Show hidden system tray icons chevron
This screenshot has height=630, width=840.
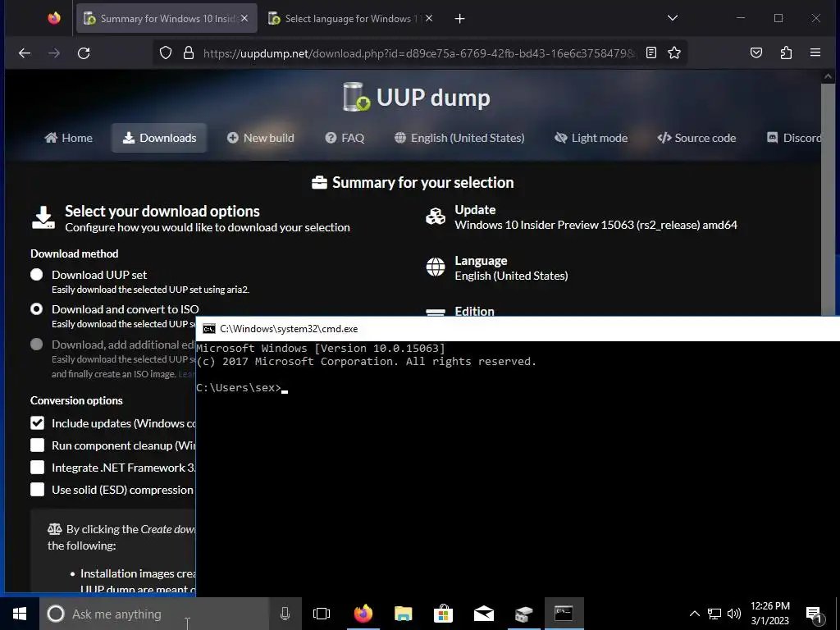point(694,614)
